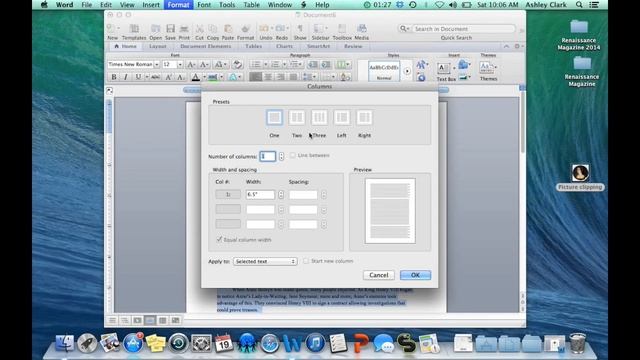This screenshot has width=640, height=360.
Task: Switch to the Document Elements tab
Action: [x=205, y=46]
